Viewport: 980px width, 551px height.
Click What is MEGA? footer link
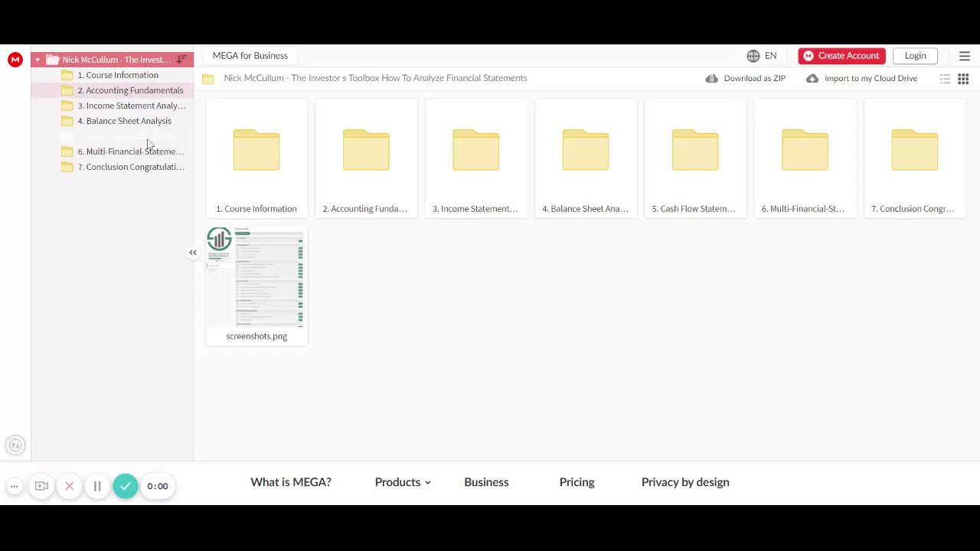pyautogui.click(x=291, y=482)
